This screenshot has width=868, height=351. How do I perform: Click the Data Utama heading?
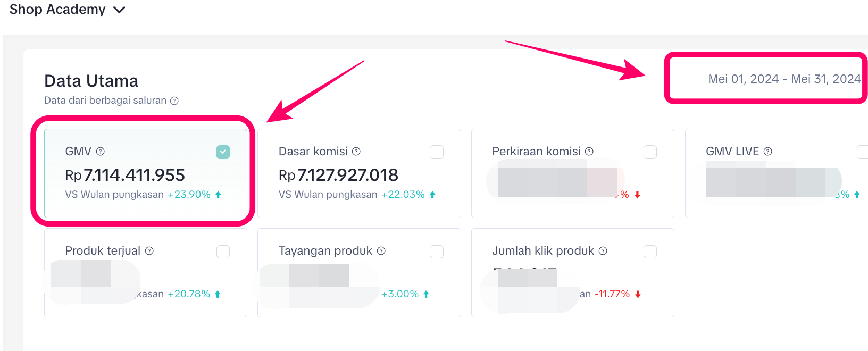pos(91,81)
